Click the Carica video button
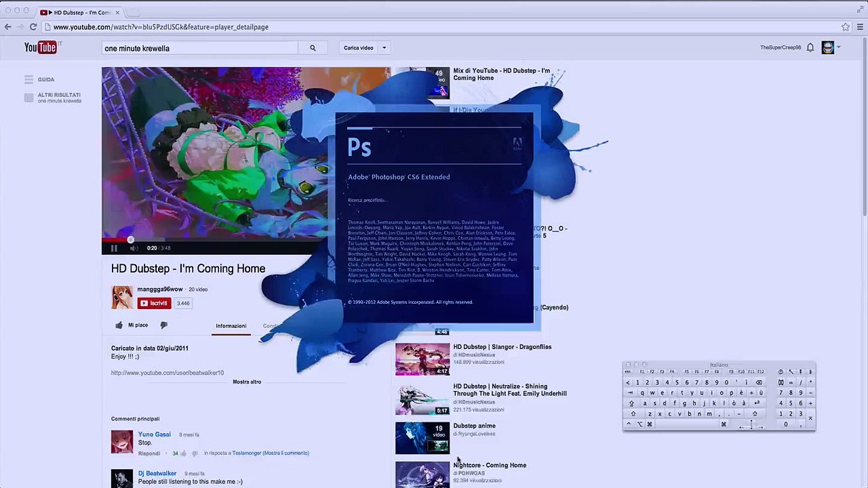This screenshot has width=868, height=488. click(359, 48)
